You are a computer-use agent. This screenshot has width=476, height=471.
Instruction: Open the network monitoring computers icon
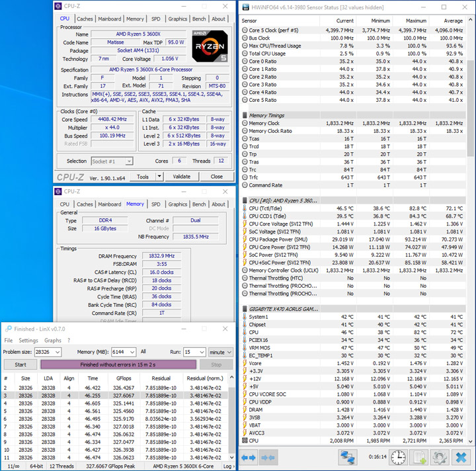click(348, 457)
